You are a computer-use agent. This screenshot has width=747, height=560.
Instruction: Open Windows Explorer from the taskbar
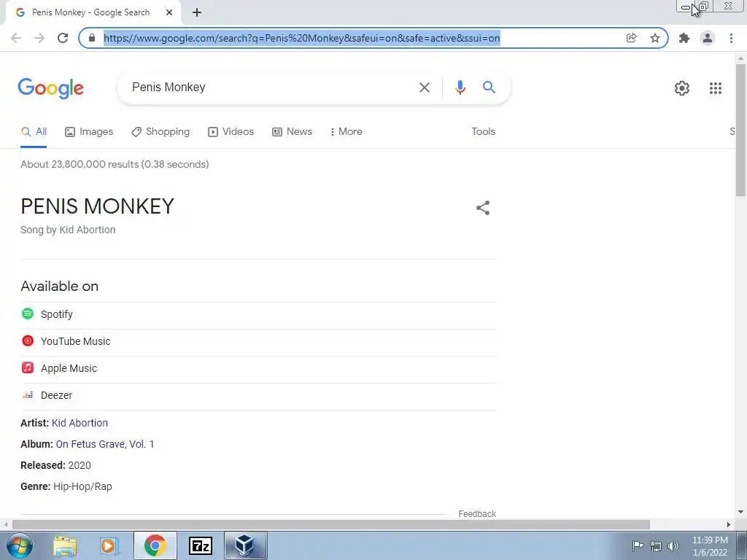(65, 546)
